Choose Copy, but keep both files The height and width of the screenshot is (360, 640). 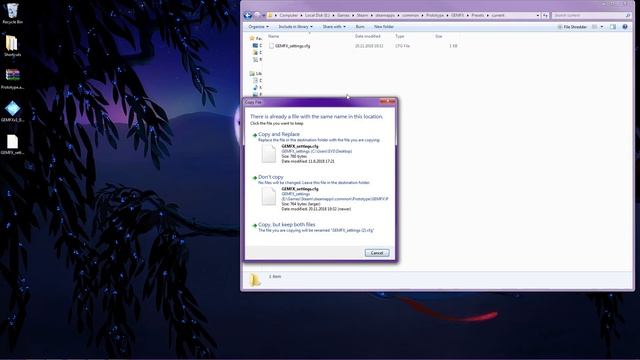[x=287, y=224]
